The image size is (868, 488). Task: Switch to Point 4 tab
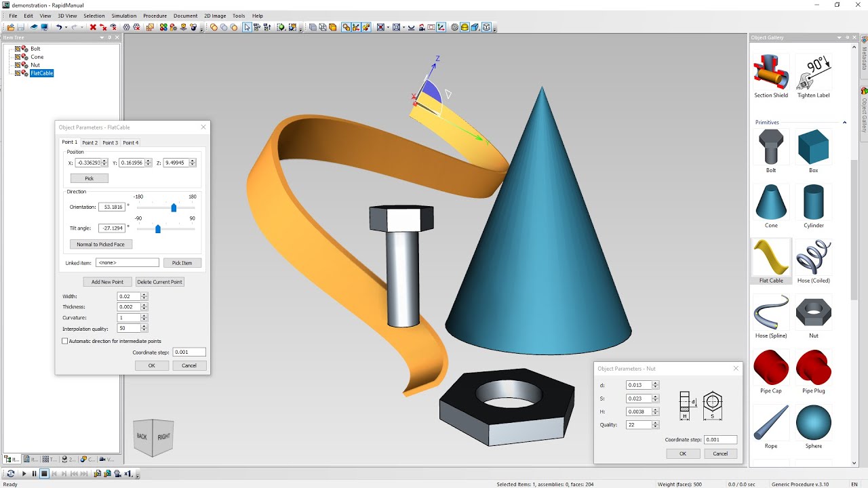click(131, 143)
